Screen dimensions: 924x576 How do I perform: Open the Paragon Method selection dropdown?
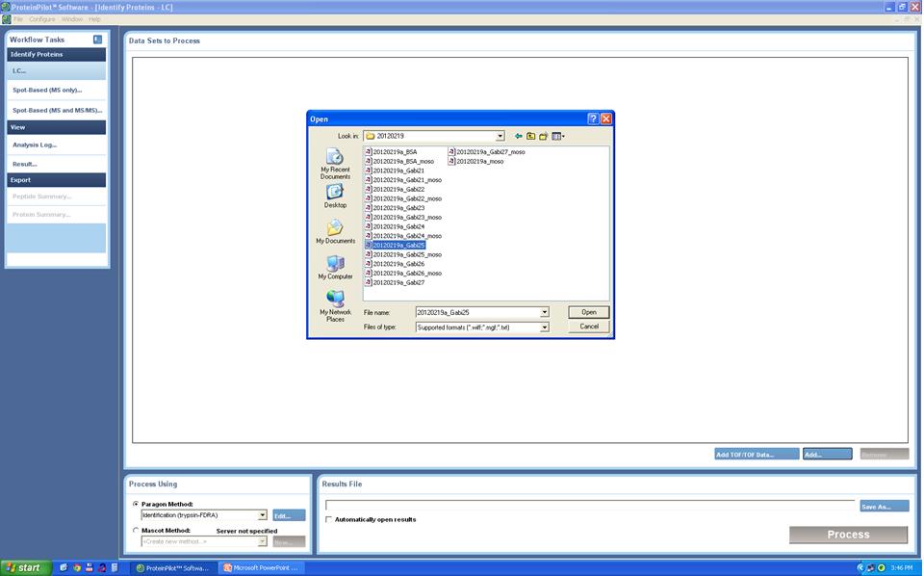click(262, 515)
